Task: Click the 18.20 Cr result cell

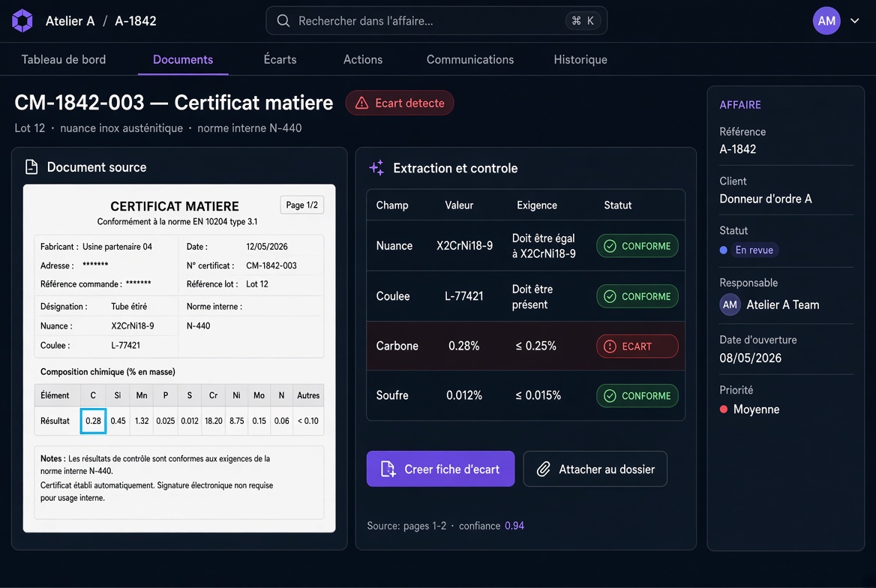Action: tap(214, 421)
